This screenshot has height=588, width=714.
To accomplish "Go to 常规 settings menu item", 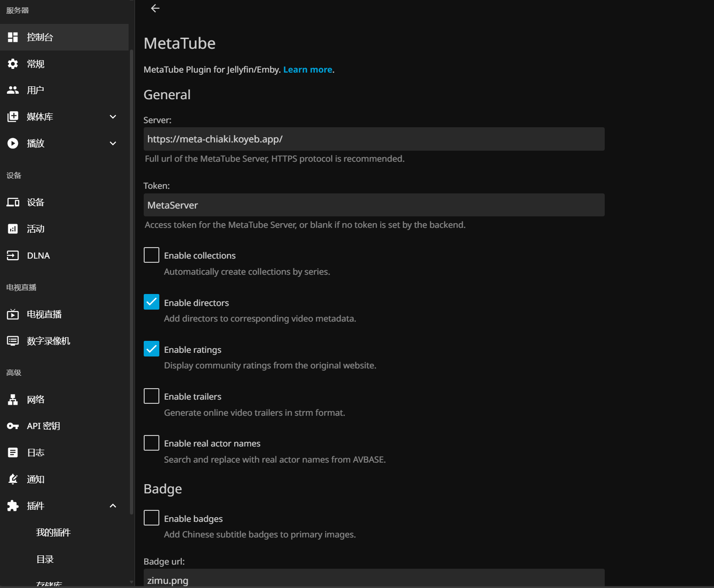I will tap(64, 64).
